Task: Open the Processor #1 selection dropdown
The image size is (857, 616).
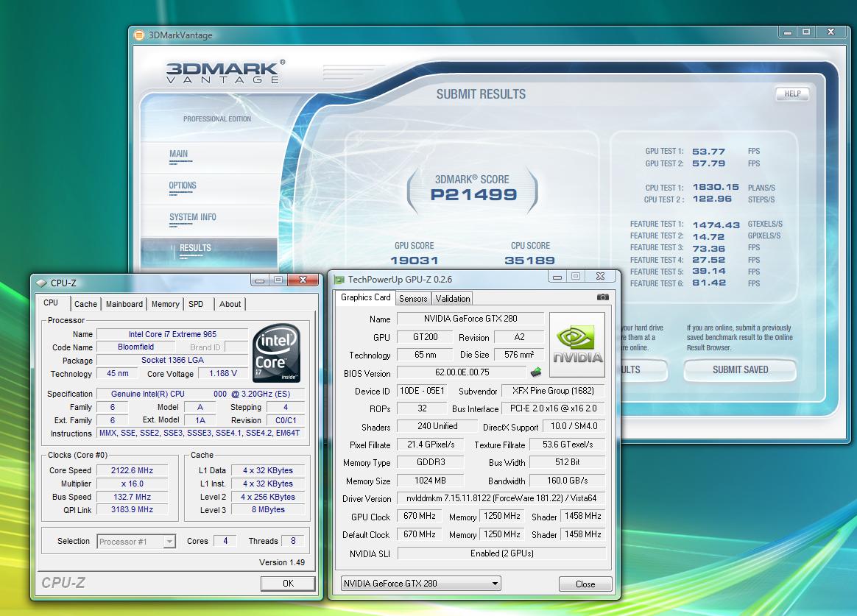Action: 170,542
